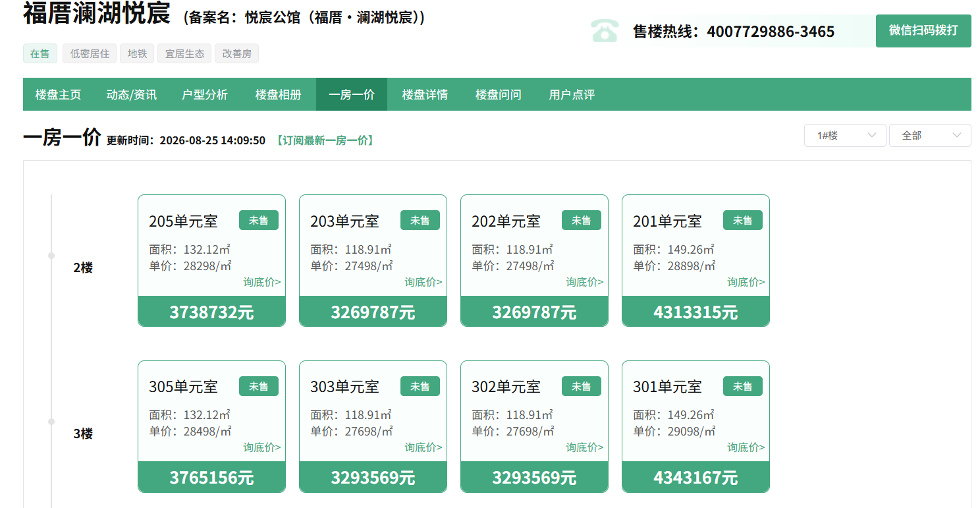The width and height of the screenshot is (980, 508).
Task: Click the 一房一价 tab
Action: tap(352, 94)
